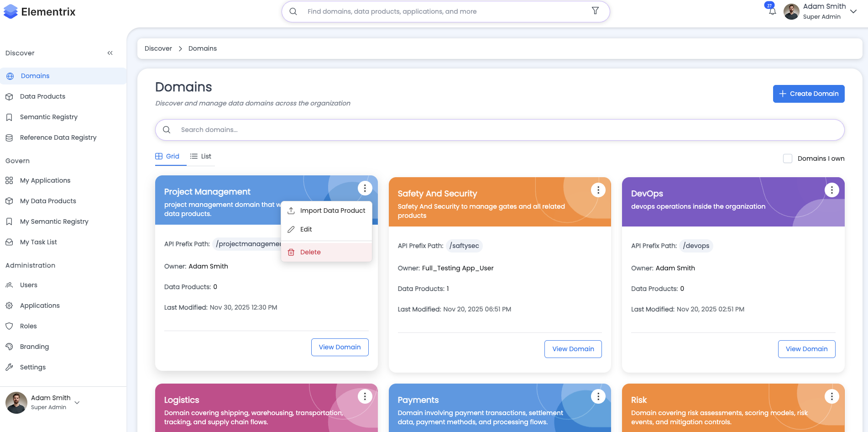Viewport: 868px width, 432px height.
Task: Click the /saftysec API prefix path chip
Action: pyautogui.click(x=464, y=246)
